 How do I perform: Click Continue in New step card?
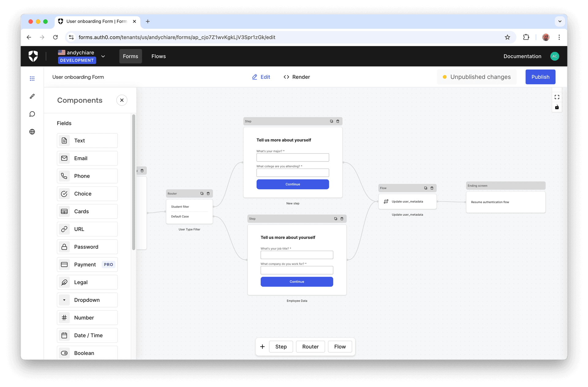tap(293, 184)
